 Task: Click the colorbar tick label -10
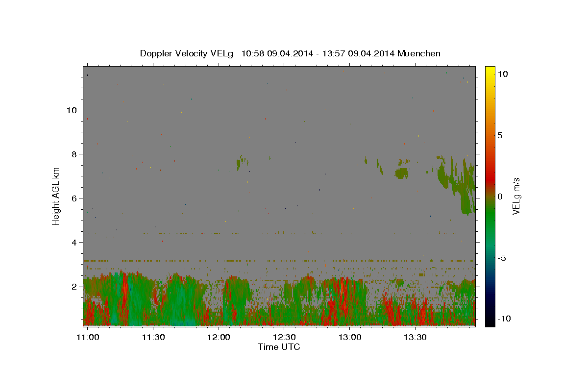[x=503, y=318]
